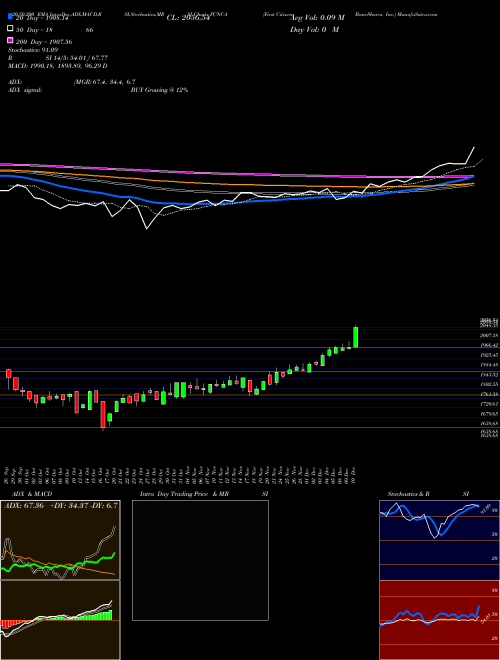Click the '26 Sep' first date axis label

coord(8,475)
